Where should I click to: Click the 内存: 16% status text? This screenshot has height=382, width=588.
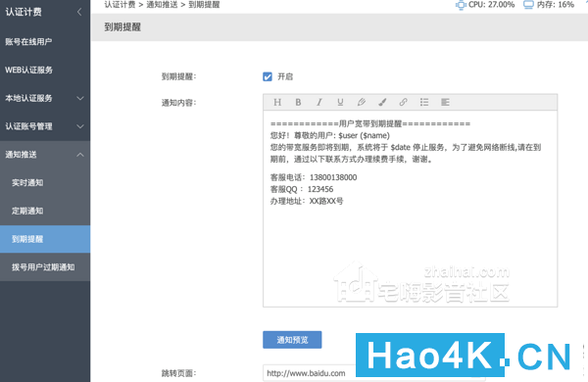tap(556, 5)
